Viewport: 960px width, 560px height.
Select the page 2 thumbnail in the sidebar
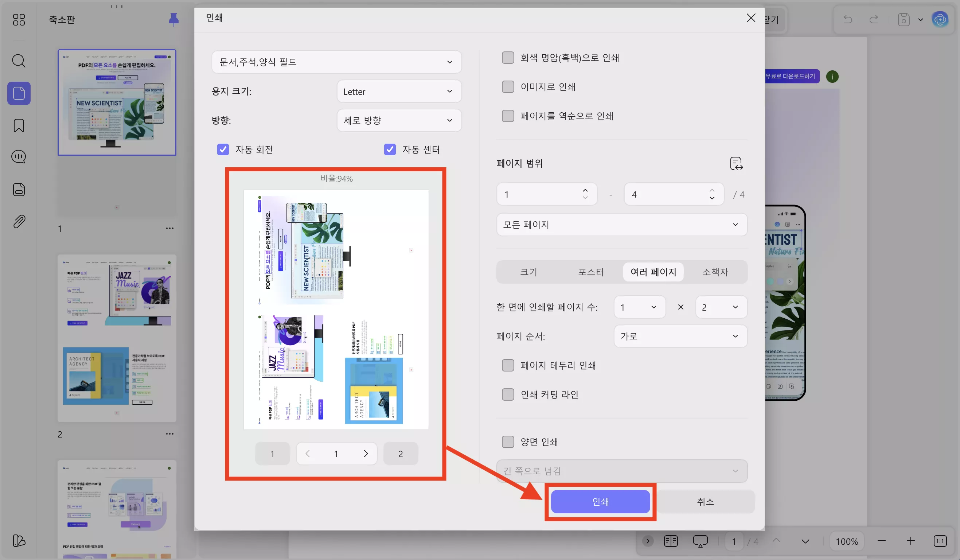(x=117, y=338)
